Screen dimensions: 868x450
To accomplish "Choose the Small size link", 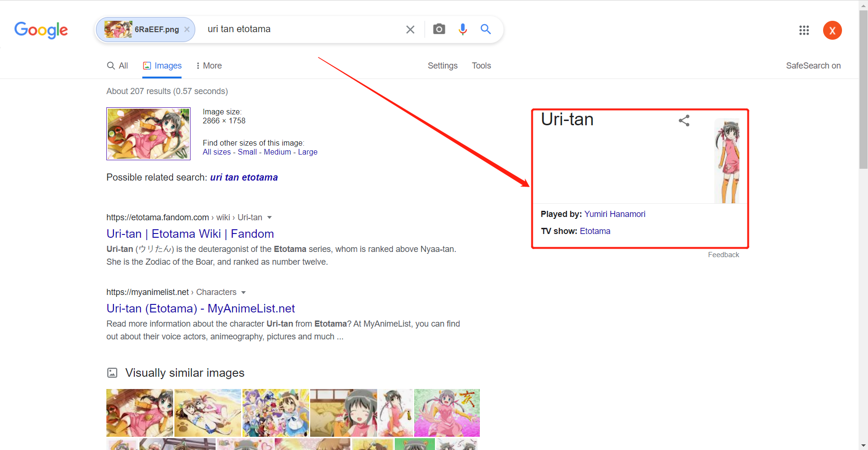I will 247,152.
